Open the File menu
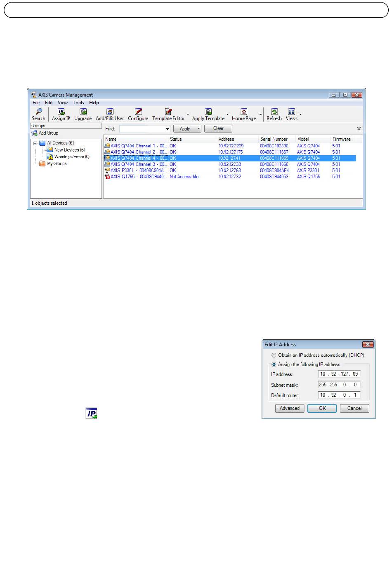 point(36,103)
